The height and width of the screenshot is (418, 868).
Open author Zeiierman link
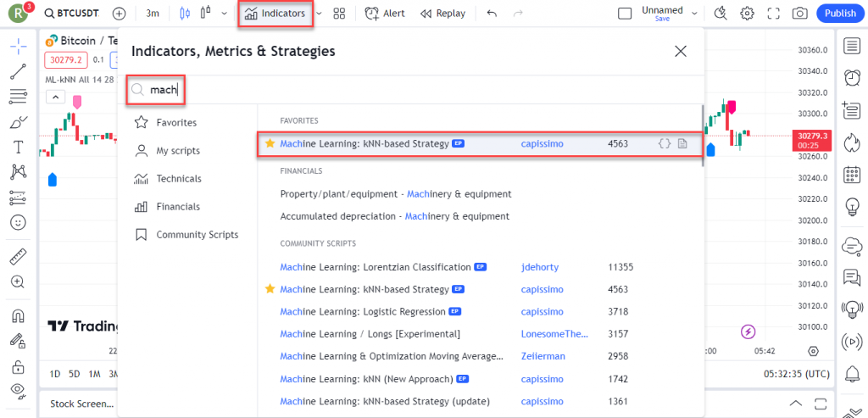click(x=543, y=356)
